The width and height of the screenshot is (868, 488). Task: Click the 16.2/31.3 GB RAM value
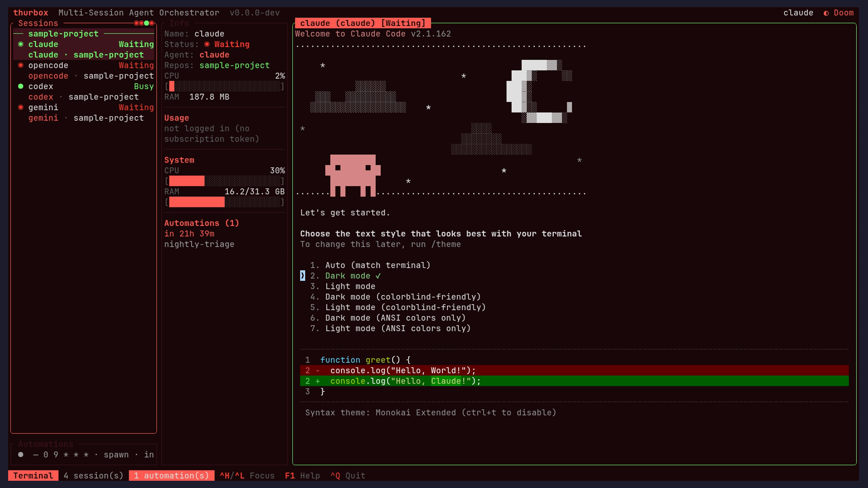255,192
